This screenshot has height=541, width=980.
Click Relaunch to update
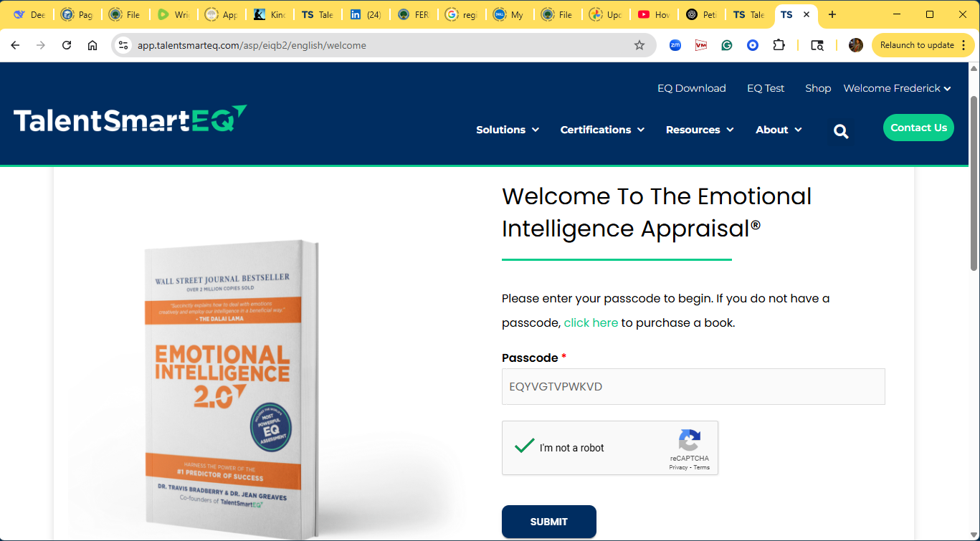coord(917,45)
